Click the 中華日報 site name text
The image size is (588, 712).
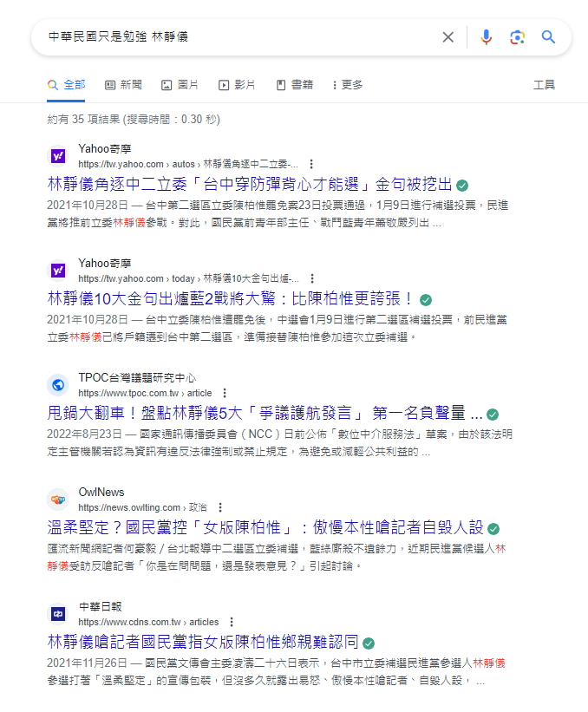point(101,607)
